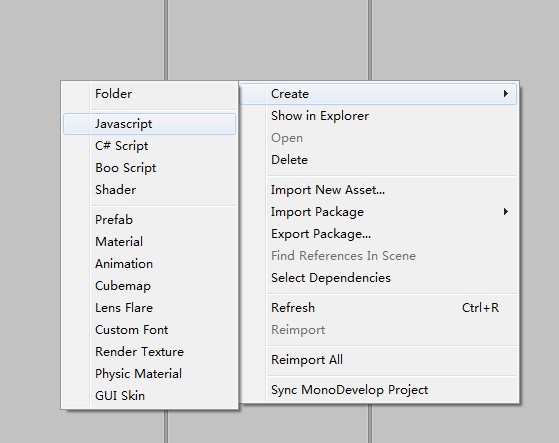Choose Cubemap from the Create list

click(149, 286)
